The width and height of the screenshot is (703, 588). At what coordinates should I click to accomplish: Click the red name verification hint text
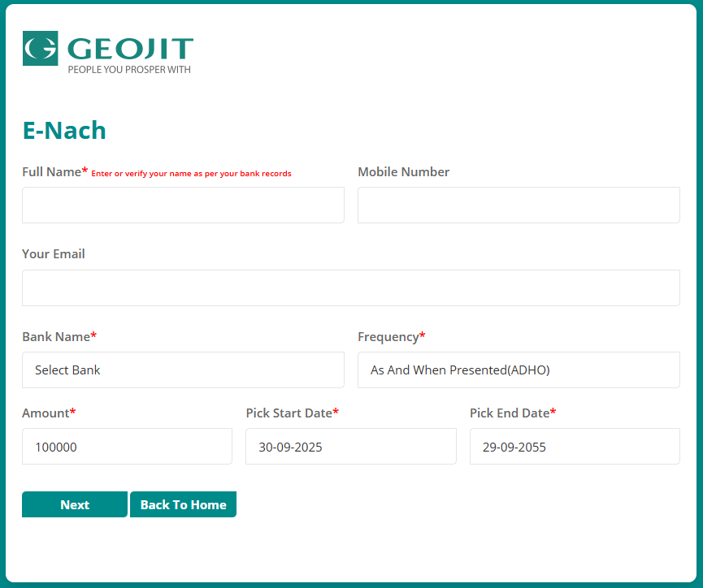tap(192, 174)
